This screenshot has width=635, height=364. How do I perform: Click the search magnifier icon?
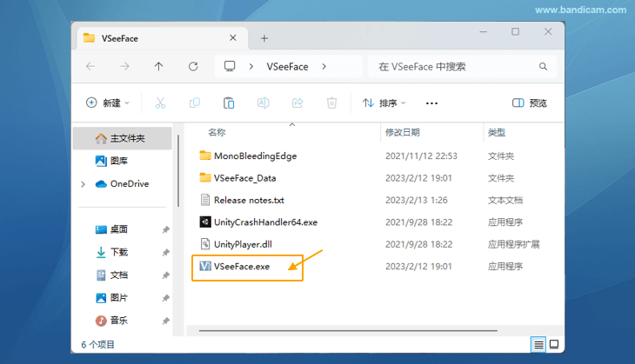point(543,66)
